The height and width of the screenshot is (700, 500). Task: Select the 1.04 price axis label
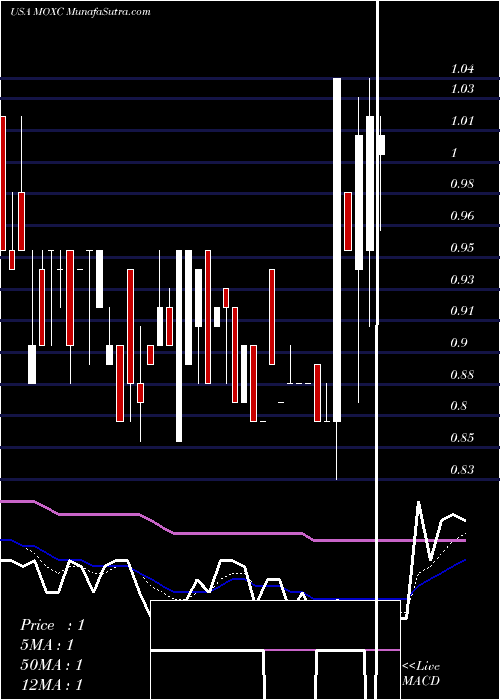point(462,69)
